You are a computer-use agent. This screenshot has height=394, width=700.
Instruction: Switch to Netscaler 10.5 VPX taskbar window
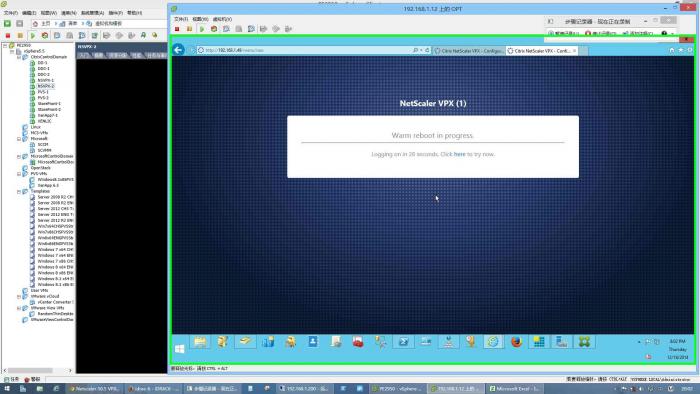[x=94, y=389]
